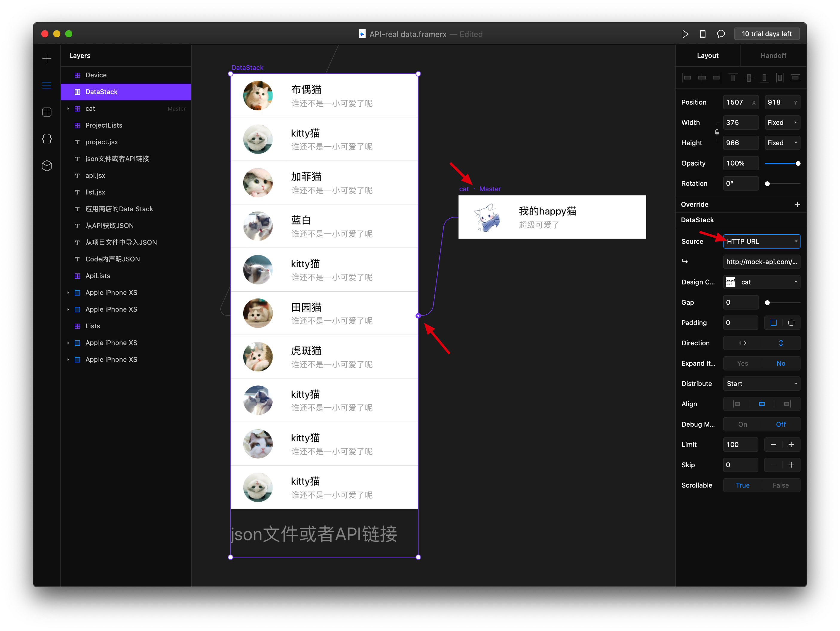Select the DataStack layer

[126, 92]
